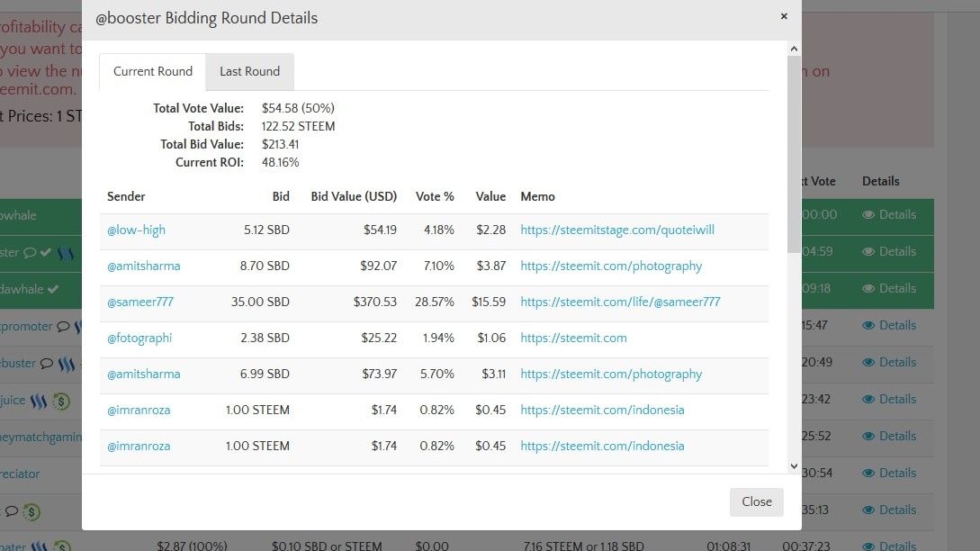Click the scrollbar up arrow in the dialog
Image resolution: width=980 pixels, height=551 pixels.
(794, 49)
